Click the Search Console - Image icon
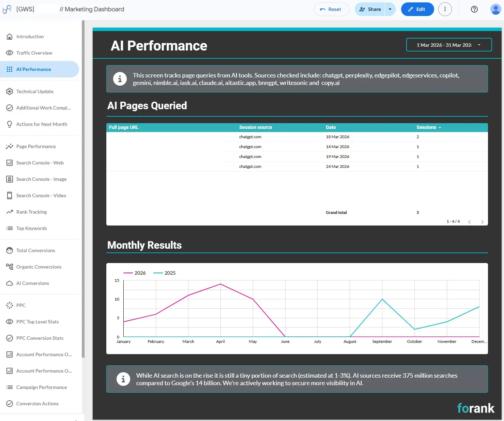 [10, 179]
